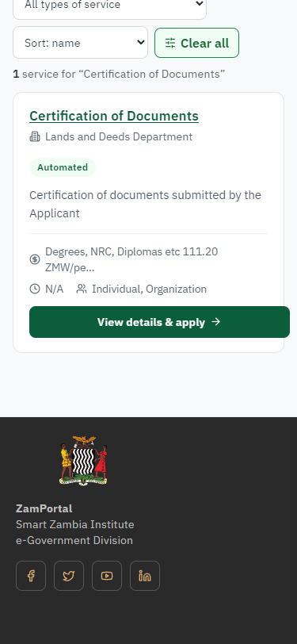The width and height of the screenshot is (297, 644).
Task: Click the dollar fee icon
Action: pos(35,259)
